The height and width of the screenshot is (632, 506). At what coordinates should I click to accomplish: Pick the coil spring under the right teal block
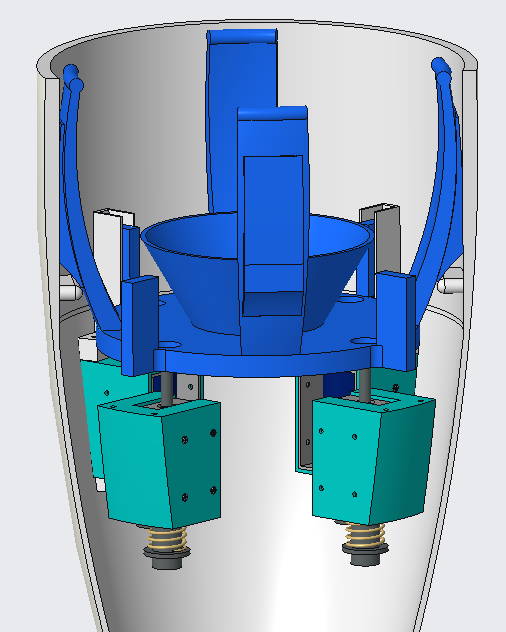tap(365, 534)
